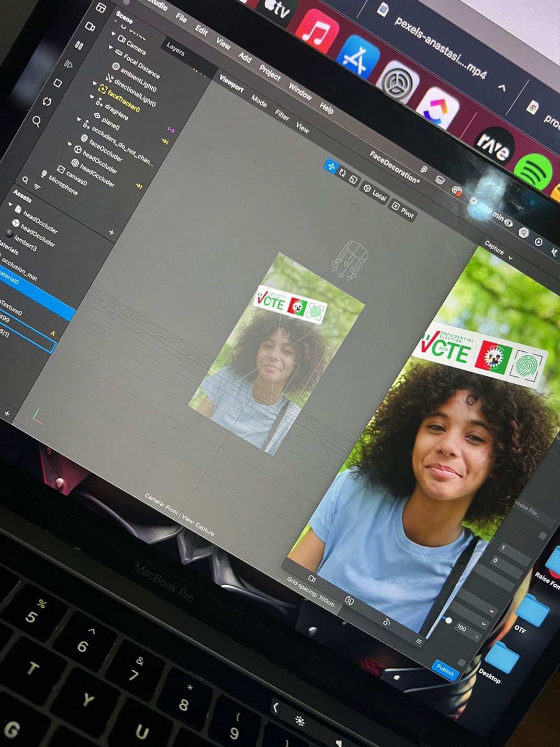The height and width of the screenshot is (747, 560).
Task: Open the View menu in menu bar
Action: point(223,44)
